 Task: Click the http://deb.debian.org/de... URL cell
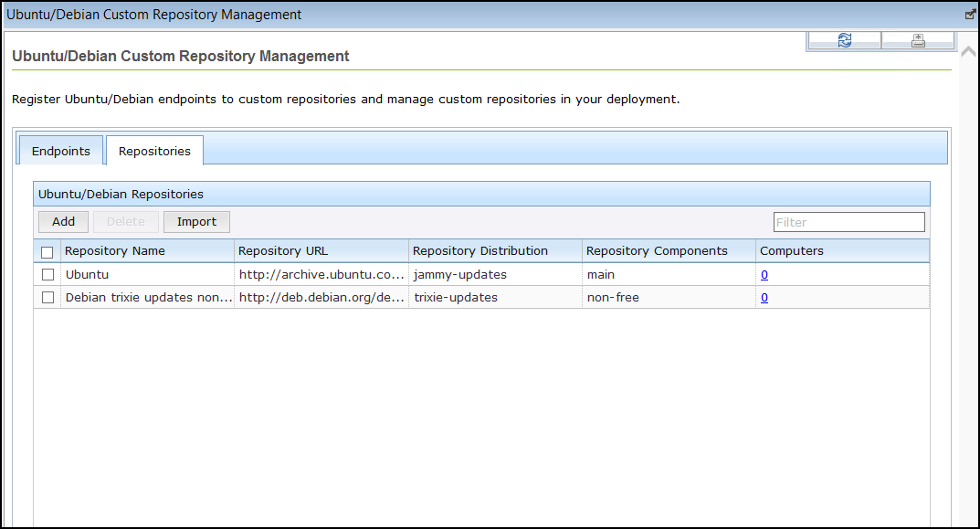pos(321,298)
